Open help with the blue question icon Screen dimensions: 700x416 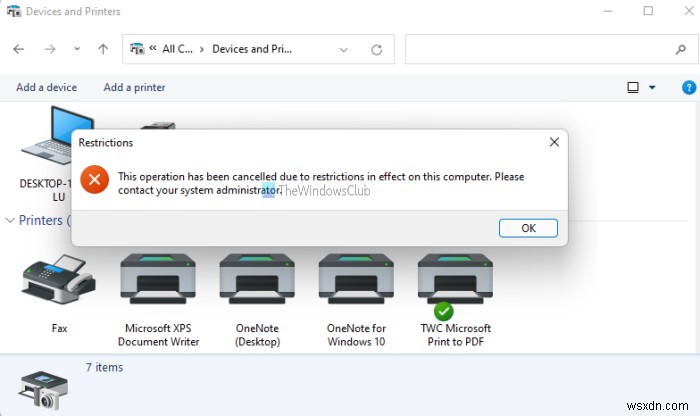pos(689,87)
